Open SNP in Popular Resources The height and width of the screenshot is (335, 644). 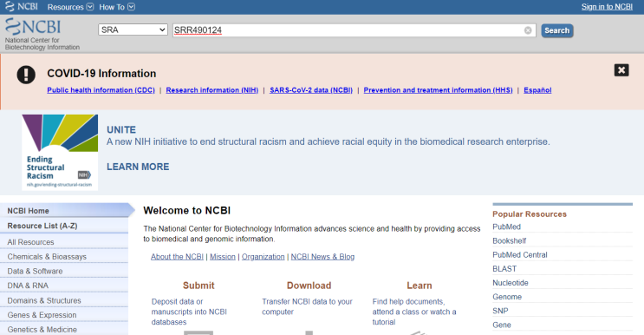(x=500, y=311)
